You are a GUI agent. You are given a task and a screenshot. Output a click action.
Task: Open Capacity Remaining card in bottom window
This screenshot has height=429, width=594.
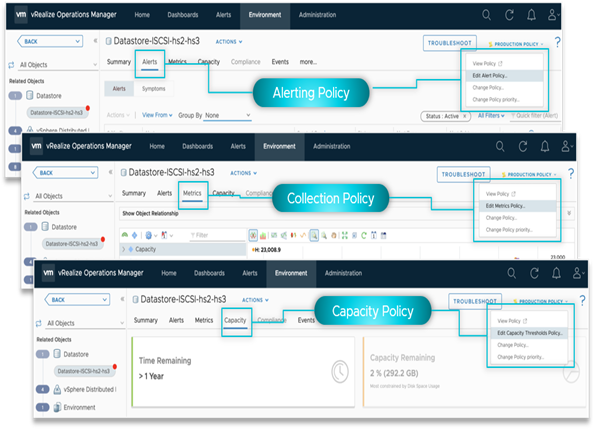(474, 372)
